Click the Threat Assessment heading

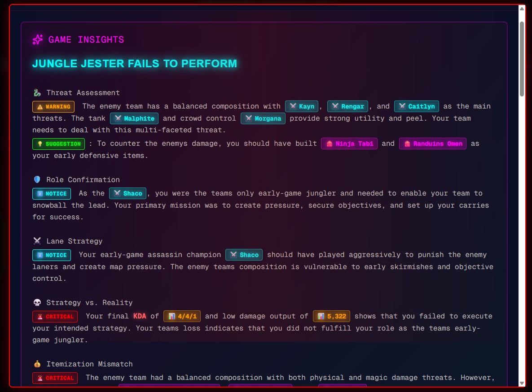83,92
